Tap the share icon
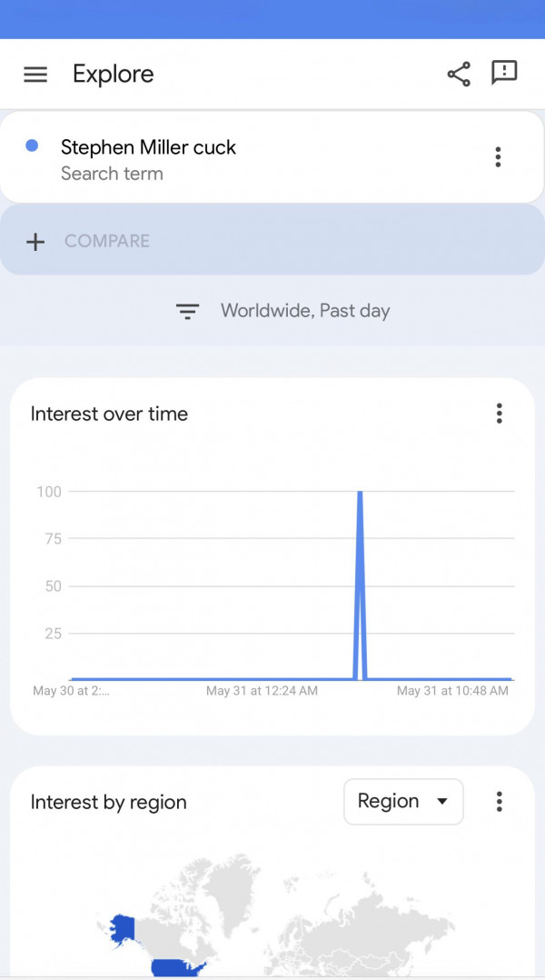This screenshot has width=545, height=980. (459, 75)
